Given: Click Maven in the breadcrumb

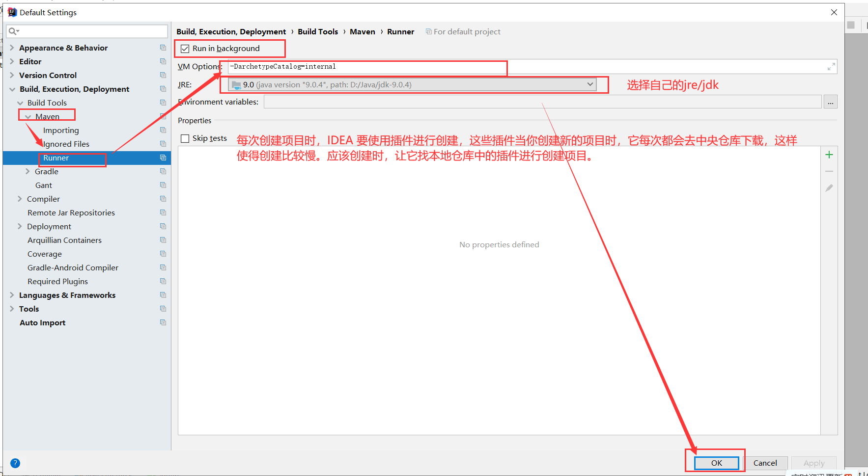Looking at the screenshot, I should [363, 31].
